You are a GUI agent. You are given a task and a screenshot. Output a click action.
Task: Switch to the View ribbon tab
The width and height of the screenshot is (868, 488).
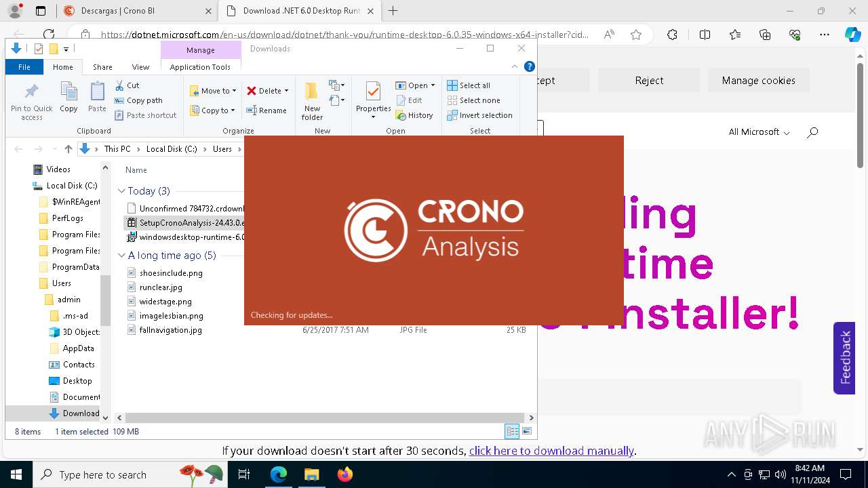click(140, 67)
